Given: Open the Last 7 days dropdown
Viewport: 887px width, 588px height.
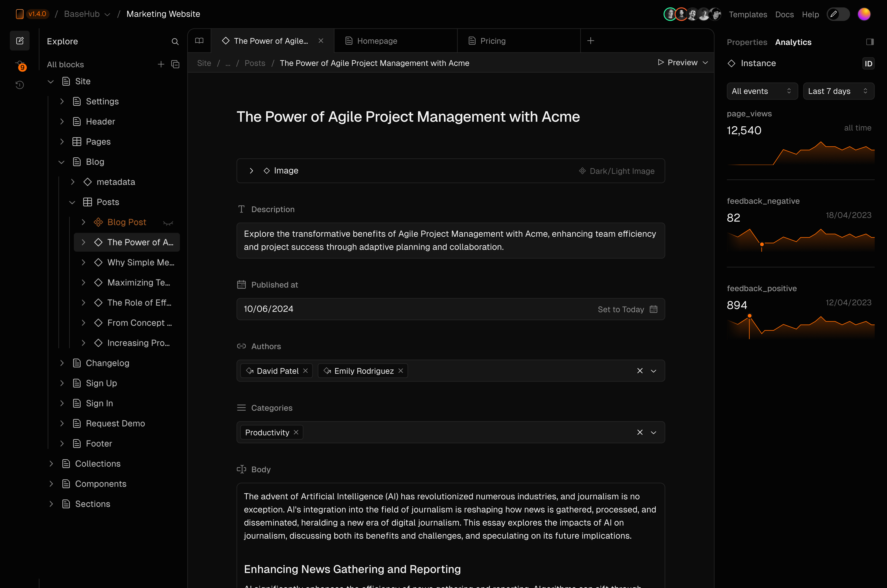Looking at the screenshot, I should 838,91.
